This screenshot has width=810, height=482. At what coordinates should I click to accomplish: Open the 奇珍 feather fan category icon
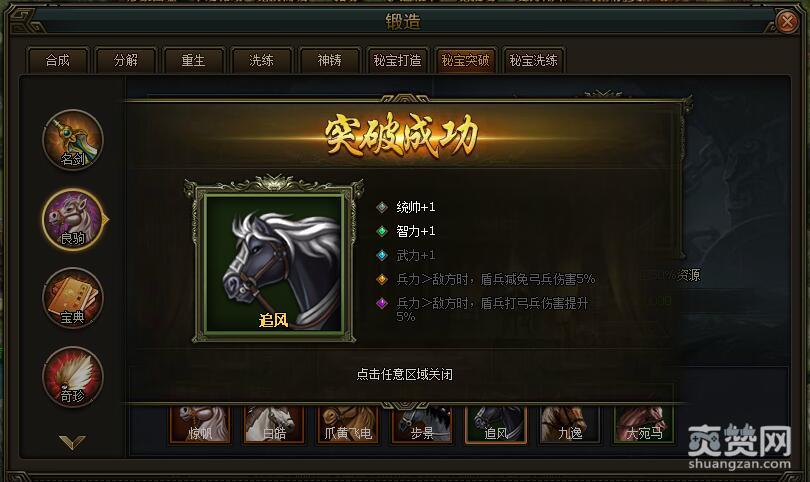73,377
